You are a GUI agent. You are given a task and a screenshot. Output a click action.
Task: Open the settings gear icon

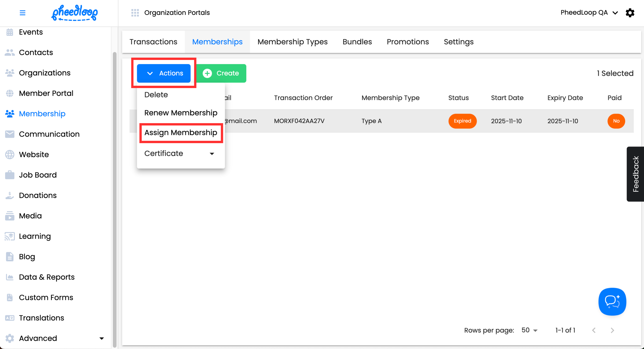(630, 13)
